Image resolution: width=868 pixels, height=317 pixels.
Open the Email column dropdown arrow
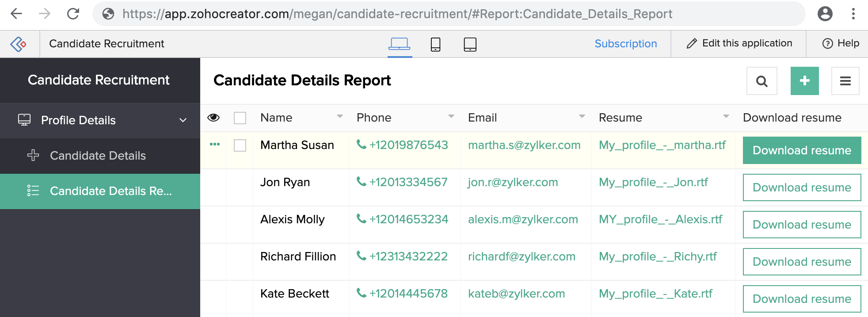(582, 117)
